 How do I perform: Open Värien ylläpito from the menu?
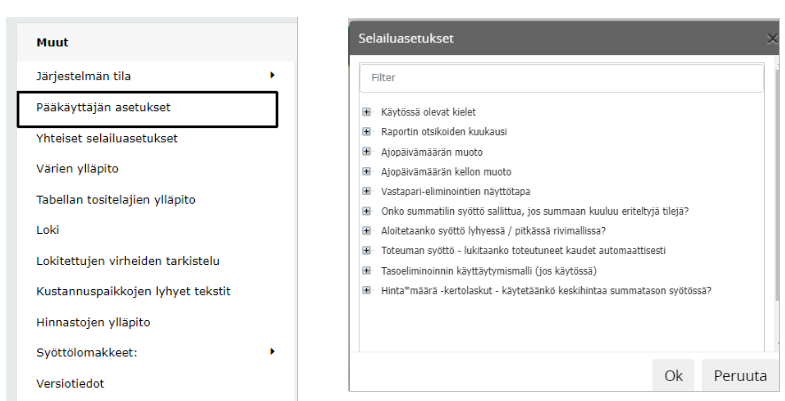point(77,169)
